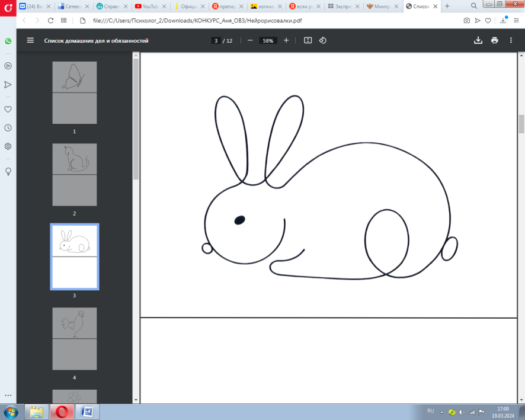Open the PDF viewer more actions menu
Image resolution: width=525 pixels, height=420 pixels.
click(x=511, y=40)
